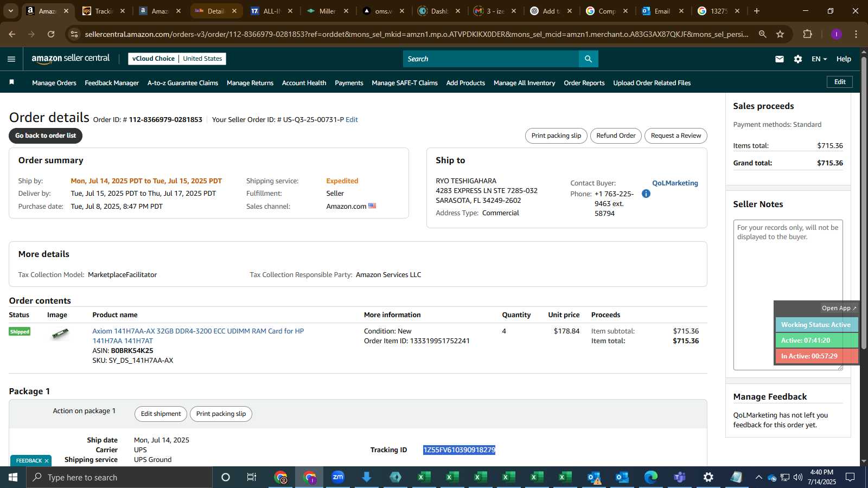Click the Edit shipment button
The width and height of the screenshot is (868, 488).
pos(161,414)
